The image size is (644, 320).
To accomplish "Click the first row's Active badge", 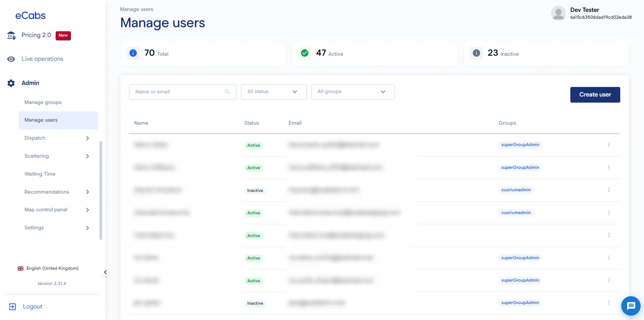I will click(254, 145).
